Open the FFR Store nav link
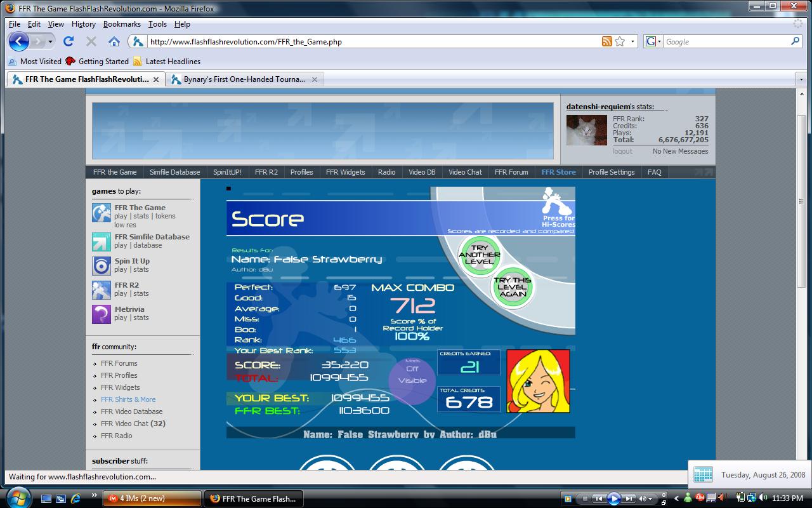Image resolution: width=812 pixels, height=508 pixels. coord(558,172)
